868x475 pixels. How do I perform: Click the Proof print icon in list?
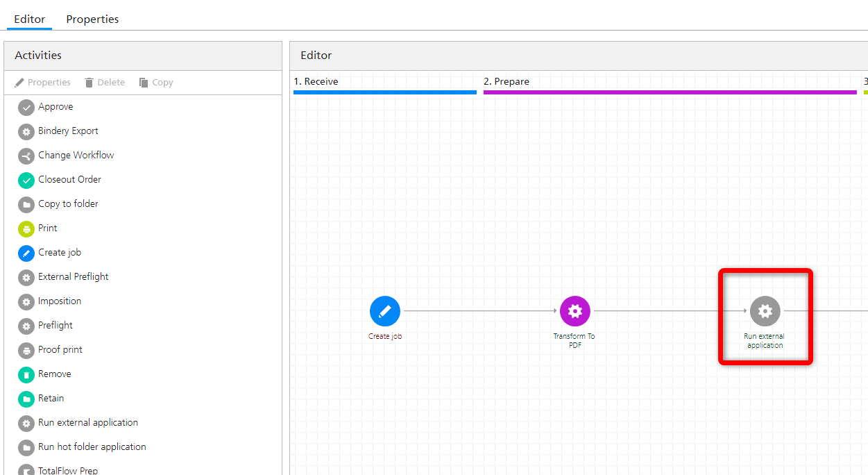(26, 350)
